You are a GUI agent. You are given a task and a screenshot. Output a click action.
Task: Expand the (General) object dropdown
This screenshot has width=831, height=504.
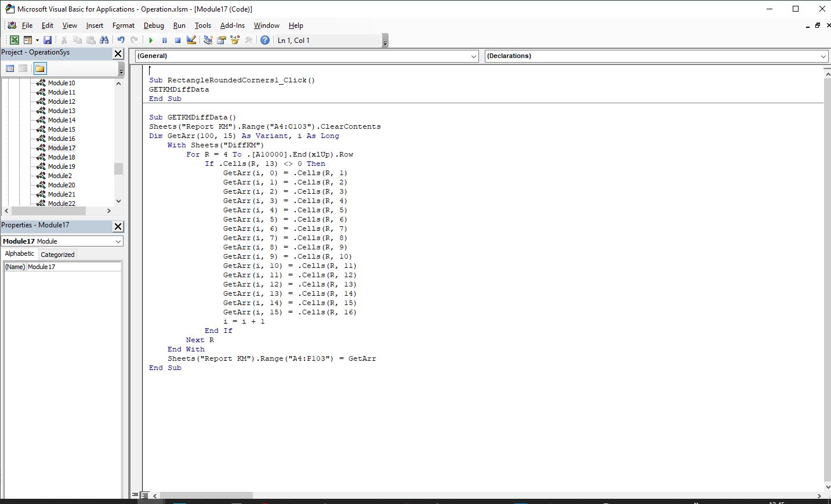474,56
